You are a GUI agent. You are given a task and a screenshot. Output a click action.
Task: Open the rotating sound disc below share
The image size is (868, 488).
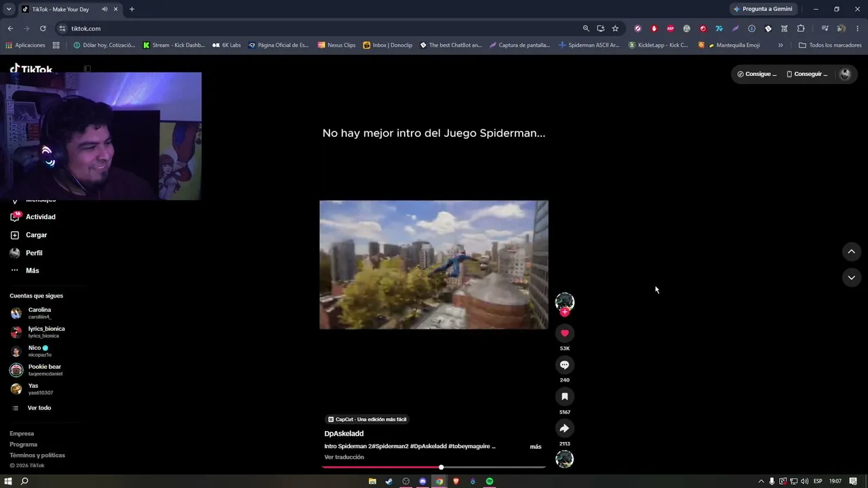click(564, 460)
